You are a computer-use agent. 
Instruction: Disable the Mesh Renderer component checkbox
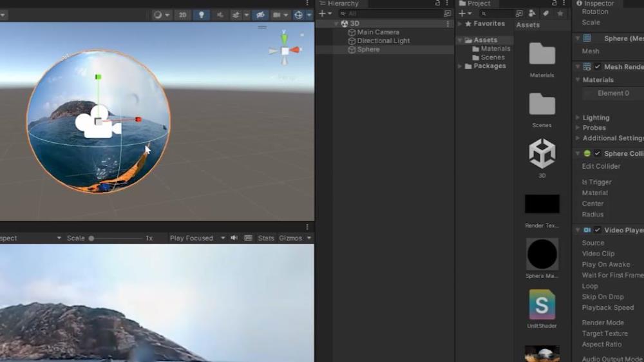(598, 67)
